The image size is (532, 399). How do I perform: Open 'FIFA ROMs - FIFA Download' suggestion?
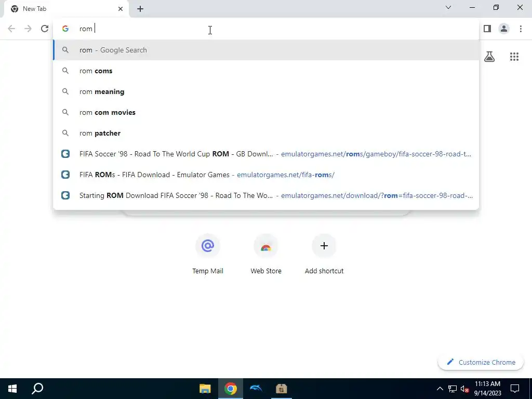point(266,175)
